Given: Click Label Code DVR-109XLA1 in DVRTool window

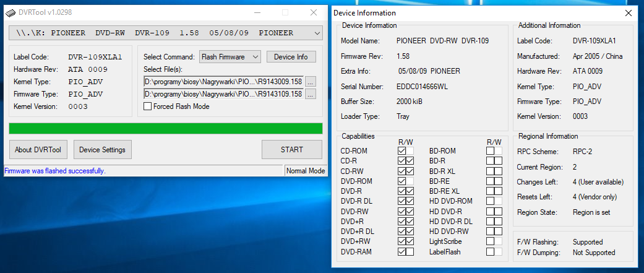Looking at the screenshot, I should point(95,57).
